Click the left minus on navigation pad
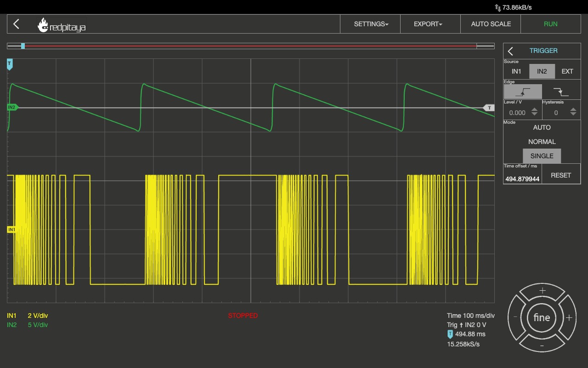Image resolution: width=588 pixels, height=368 pixels. click(515, 317)
